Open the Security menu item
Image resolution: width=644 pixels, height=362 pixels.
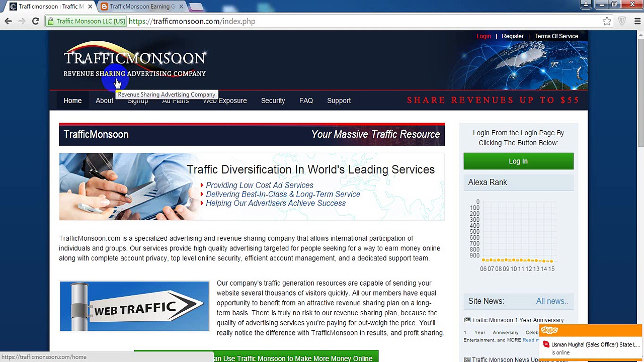pyautogui.click(x=273, y=101)
